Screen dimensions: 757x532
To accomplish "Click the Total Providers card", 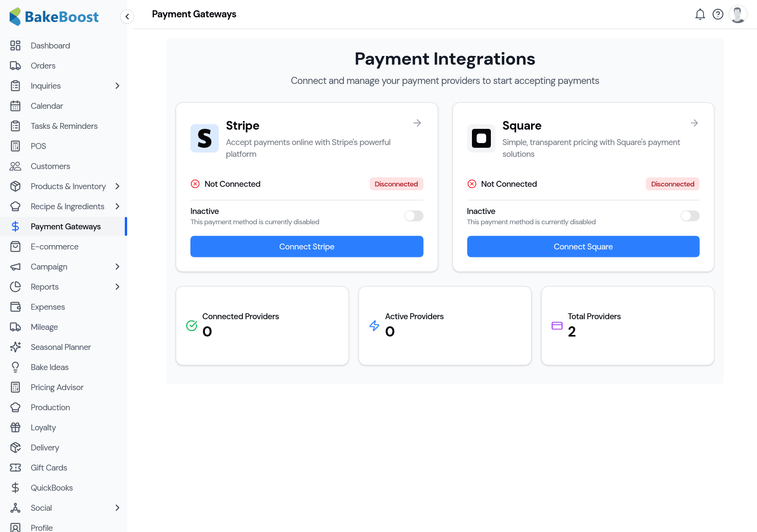I will click(628, 326).
